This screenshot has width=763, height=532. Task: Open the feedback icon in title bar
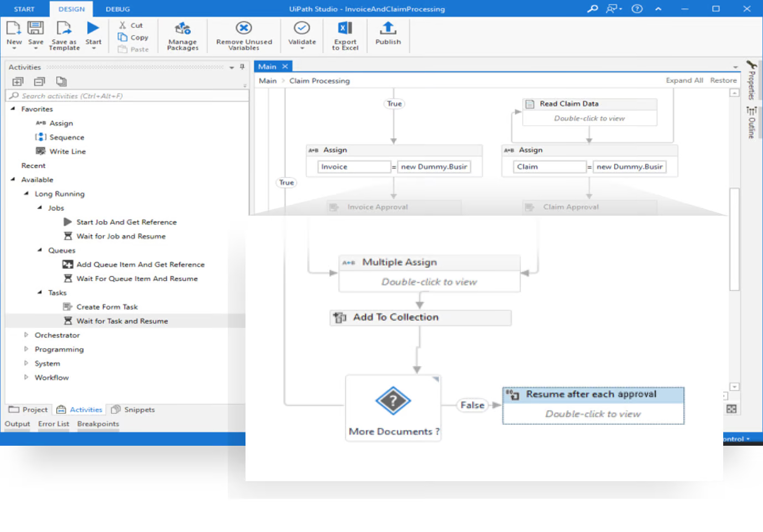click(613, 9)
